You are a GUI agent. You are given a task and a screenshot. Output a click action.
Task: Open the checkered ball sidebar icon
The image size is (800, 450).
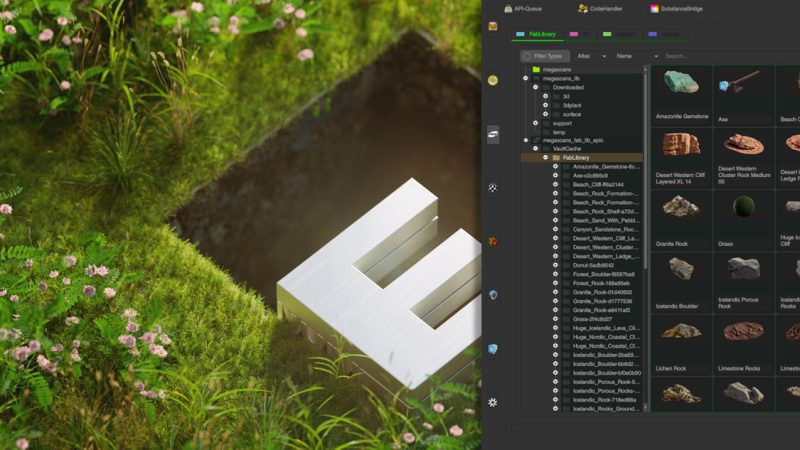click(493, 188)
